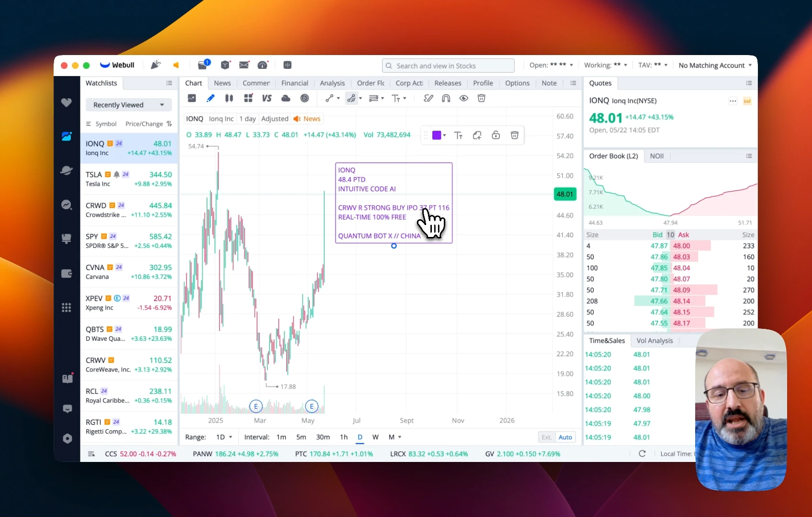812x517 pixels.
Task: Click the trash icon in chart toolbar
Action: click(x=482, y=98)
